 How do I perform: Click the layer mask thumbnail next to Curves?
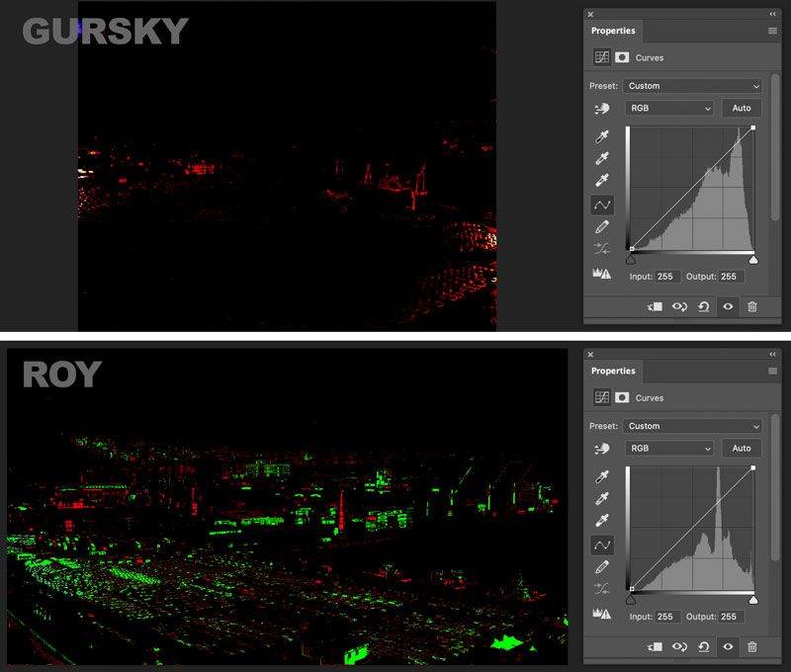622,57
